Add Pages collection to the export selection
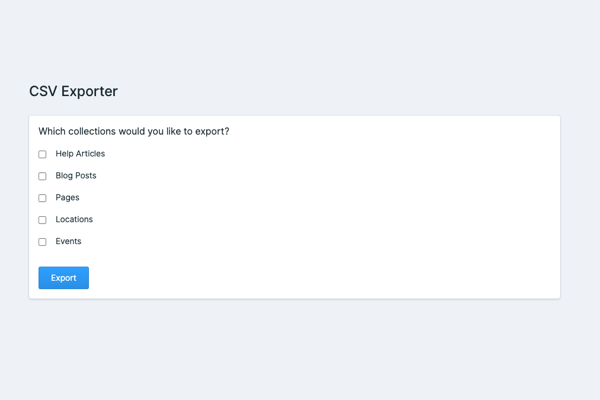 click(42, 198)
